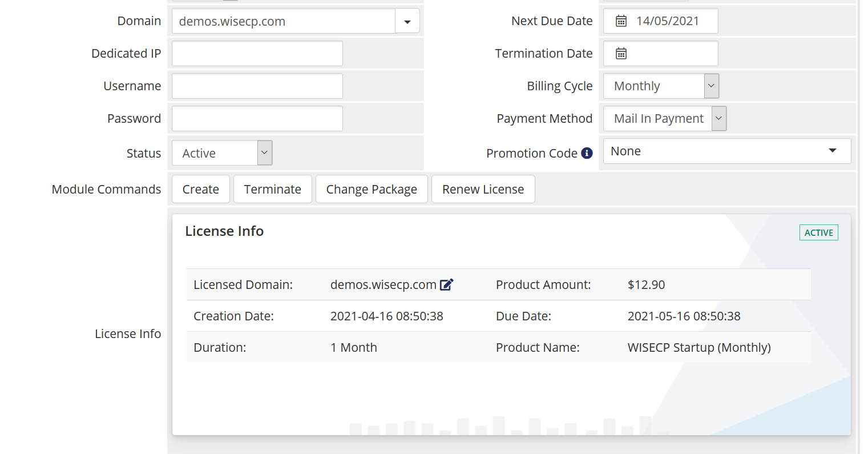The height and width of the screenshot is (454, 868).
Task: Click the Duration value 1 Month
Action: (354, 347)
